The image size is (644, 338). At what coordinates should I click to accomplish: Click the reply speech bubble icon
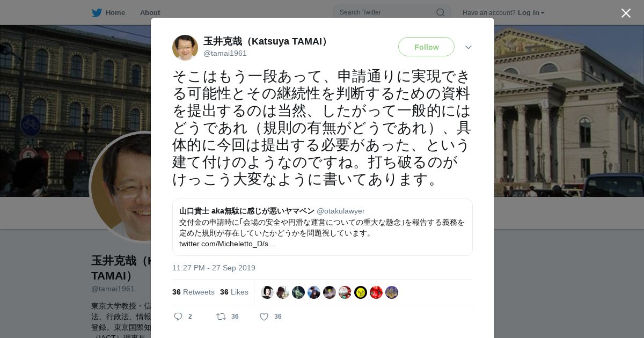[x=178, y=317]
